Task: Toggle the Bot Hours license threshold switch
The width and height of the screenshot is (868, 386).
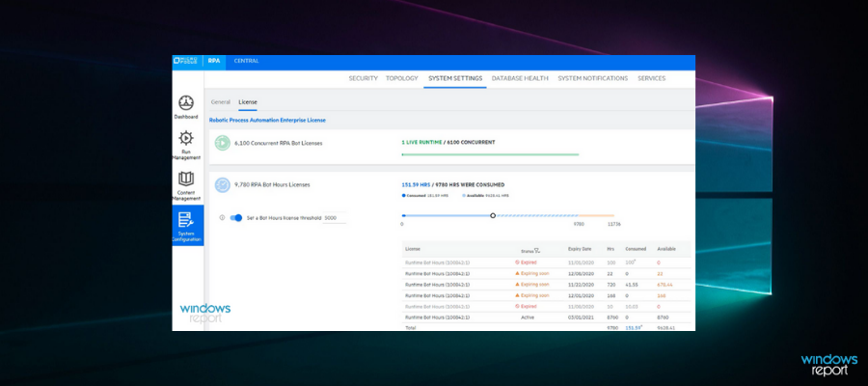Action: (235, 217)
